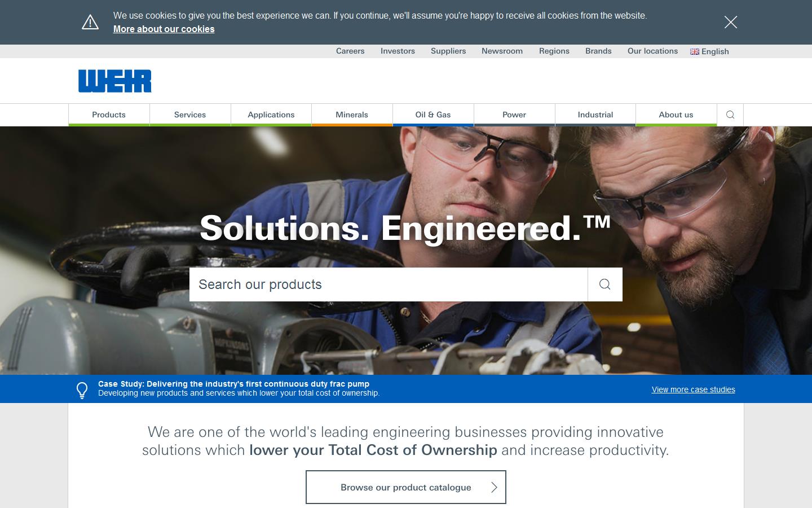This screenshot has height=508, width=812.
Task: Open the Regions menu
Action: coord(554,51)
